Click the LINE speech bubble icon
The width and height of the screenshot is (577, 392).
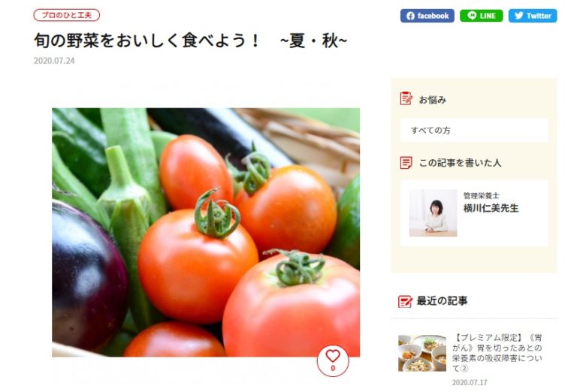472,16
